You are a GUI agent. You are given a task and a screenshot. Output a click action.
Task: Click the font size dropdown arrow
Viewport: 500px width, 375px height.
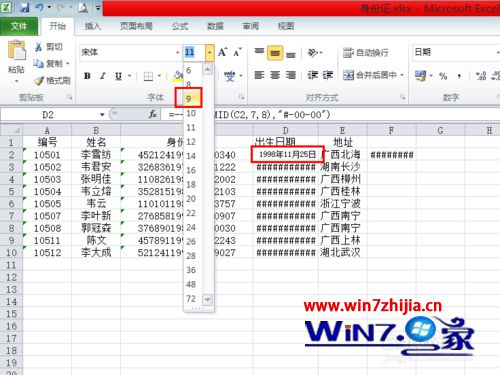click(210, 53)
